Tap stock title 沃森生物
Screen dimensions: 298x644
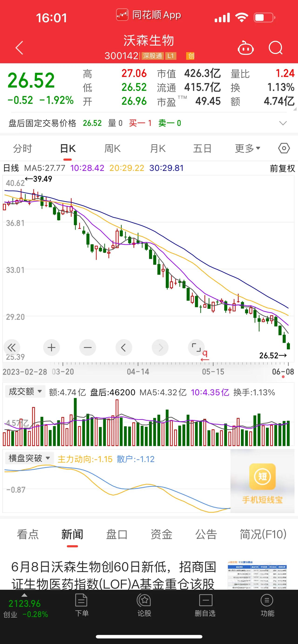tap(149, 40)
